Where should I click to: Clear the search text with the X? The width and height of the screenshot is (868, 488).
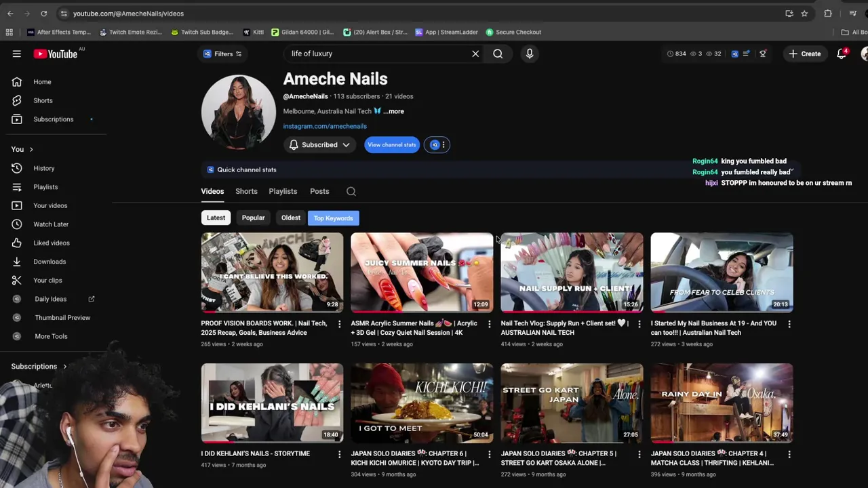tap(475, 54)
